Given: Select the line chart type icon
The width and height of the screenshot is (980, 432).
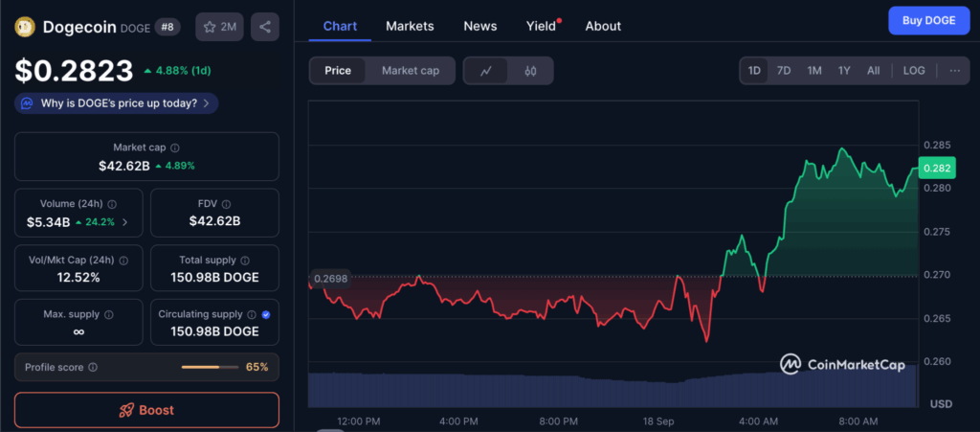Looking at the screenshot, I should 486,71.
